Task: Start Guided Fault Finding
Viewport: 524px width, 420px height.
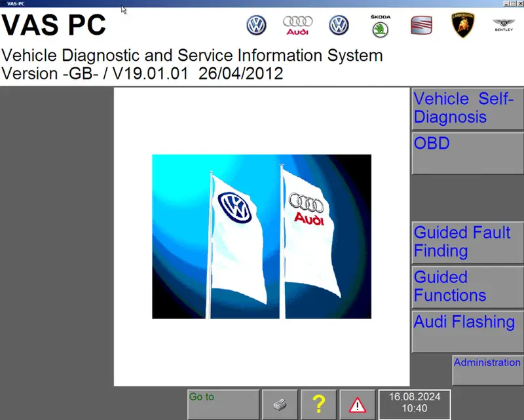Action: [468, 243]
